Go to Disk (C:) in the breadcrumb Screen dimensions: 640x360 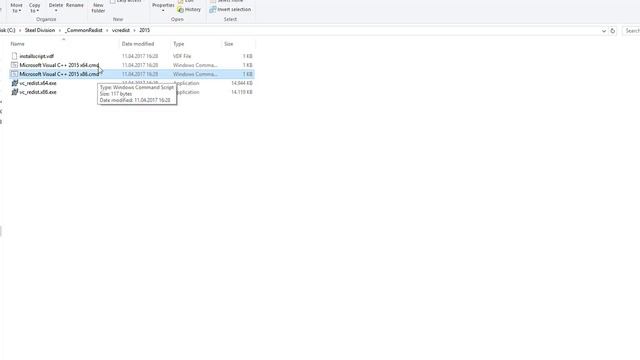click(7, 30)
